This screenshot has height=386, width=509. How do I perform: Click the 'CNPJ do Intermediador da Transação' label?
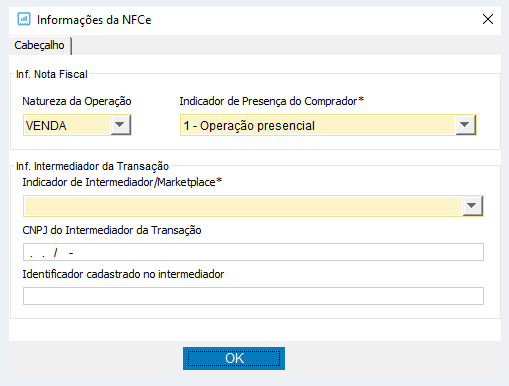pos(112,230)
